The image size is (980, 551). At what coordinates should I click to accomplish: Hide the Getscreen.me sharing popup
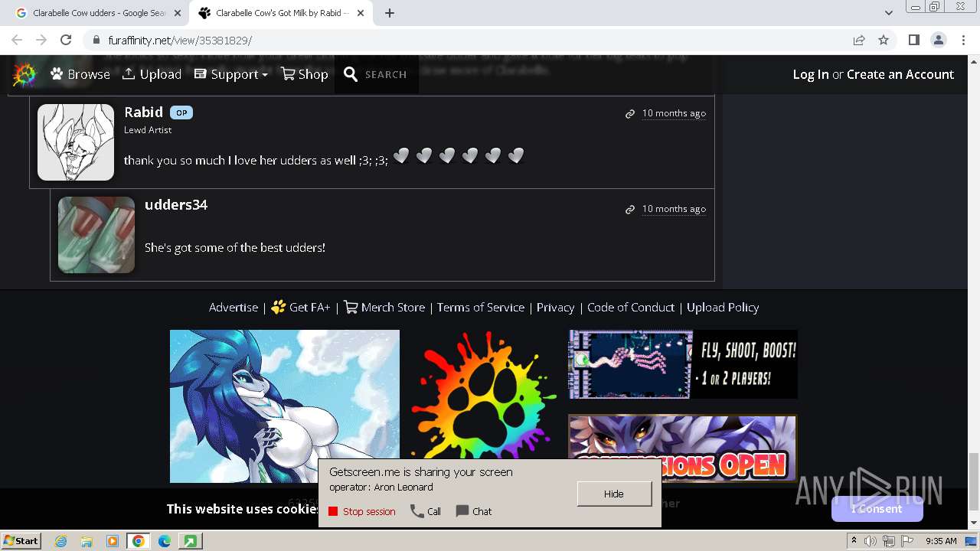614,494
